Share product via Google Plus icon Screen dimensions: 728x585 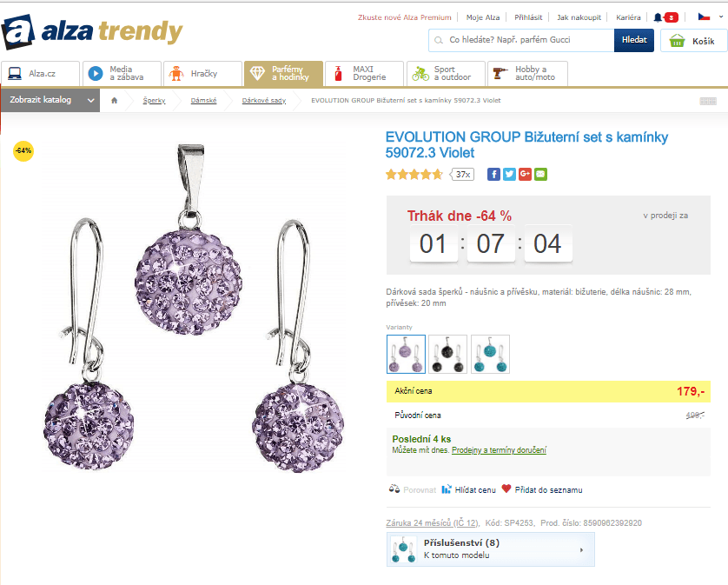[x=525, y=174]
